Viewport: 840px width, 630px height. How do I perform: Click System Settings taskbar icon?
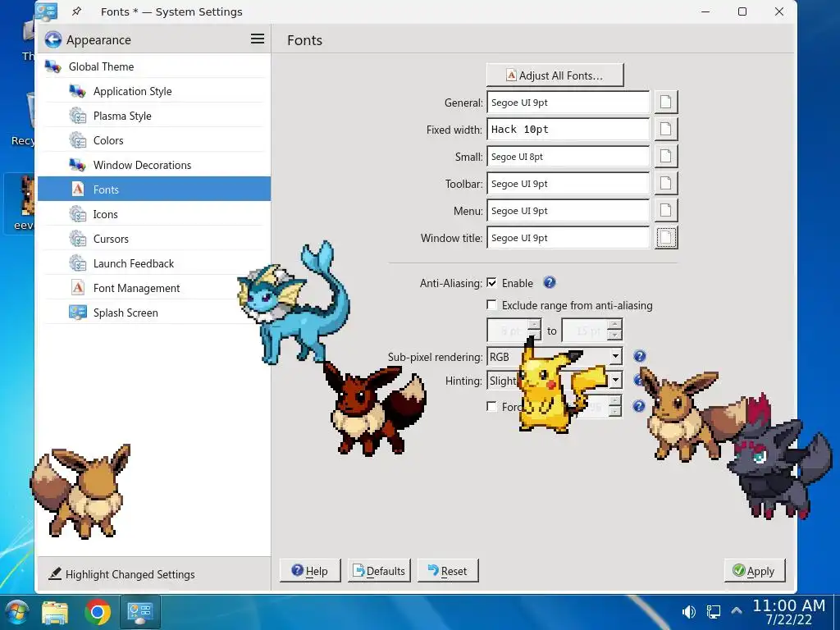tap(139, 612)
